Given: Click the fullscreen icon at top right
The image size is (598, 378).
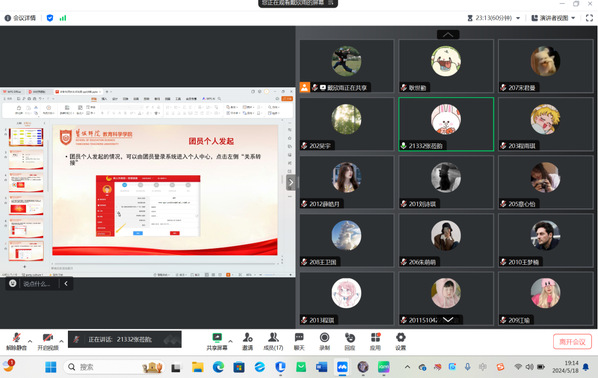Looking at the screenshot, I should [589, 18].
